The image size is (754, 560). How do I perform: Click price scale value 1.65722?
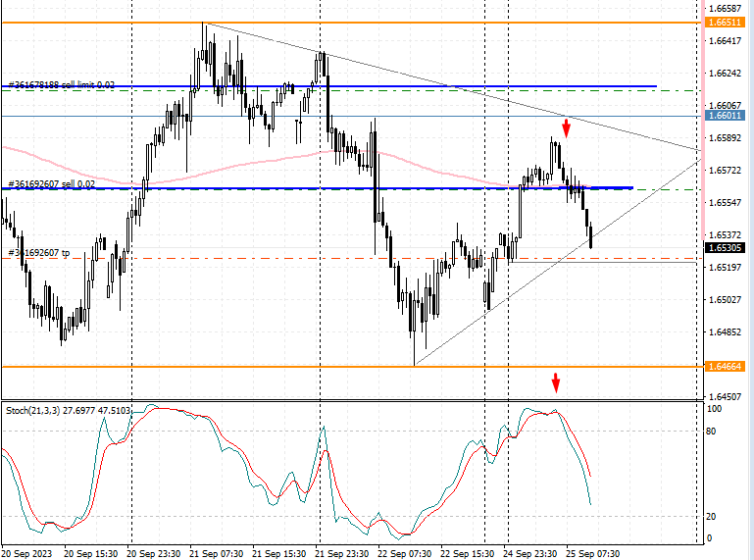click(x=726, y=171)
